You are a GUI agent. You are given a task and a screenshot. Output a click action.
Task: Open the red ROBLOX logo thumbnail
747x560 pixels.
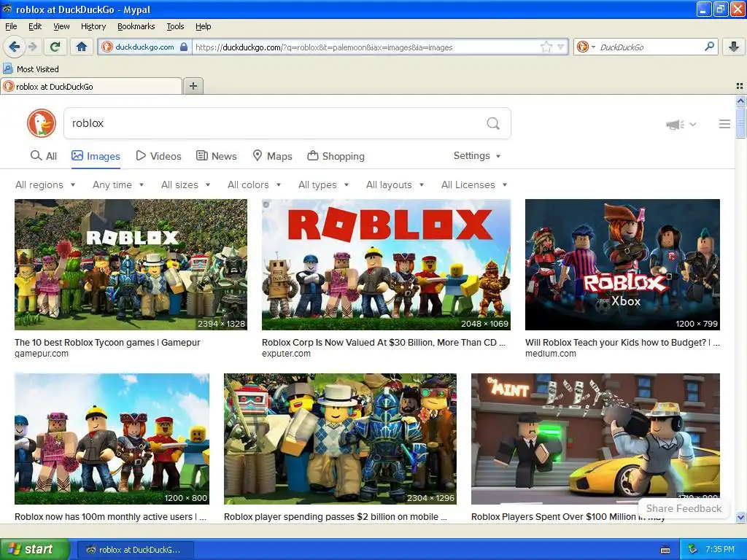tap(386, 264)
